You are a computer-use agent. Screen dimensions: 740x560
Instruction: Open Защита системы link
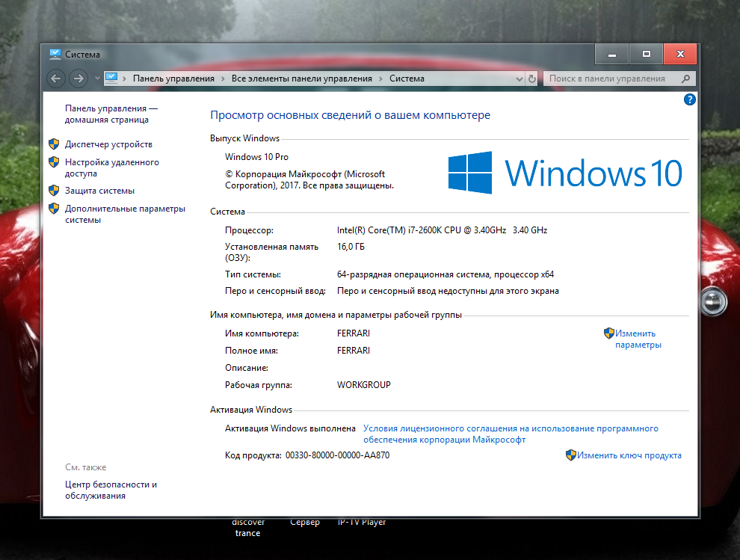[99, 191]
